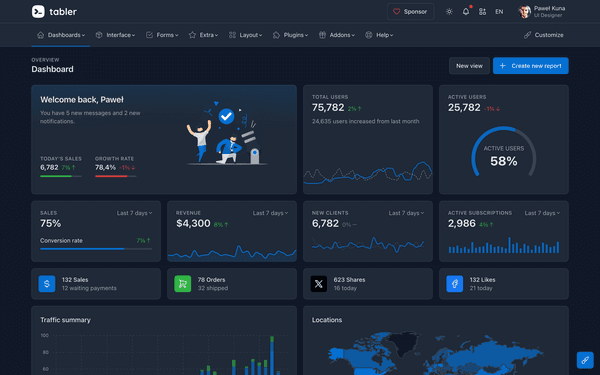Expand the Addons dropdown chevron

point(353,35)
